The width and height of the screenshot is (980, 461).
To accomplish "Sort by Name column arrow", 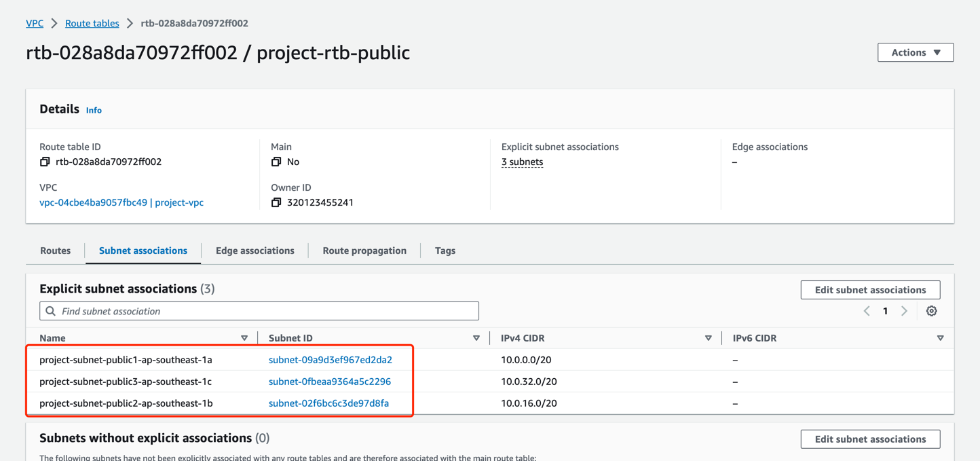I will point(244,338).
